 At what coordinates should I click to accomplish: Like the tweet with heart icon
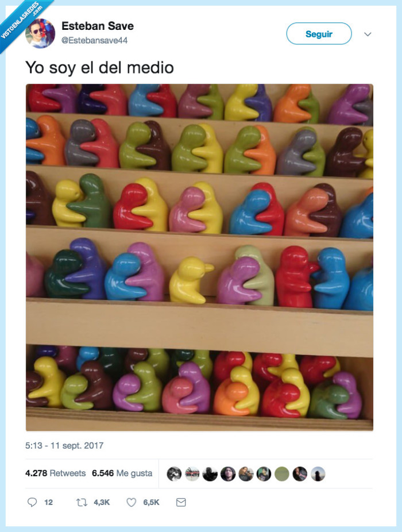(x=132, y=502)
